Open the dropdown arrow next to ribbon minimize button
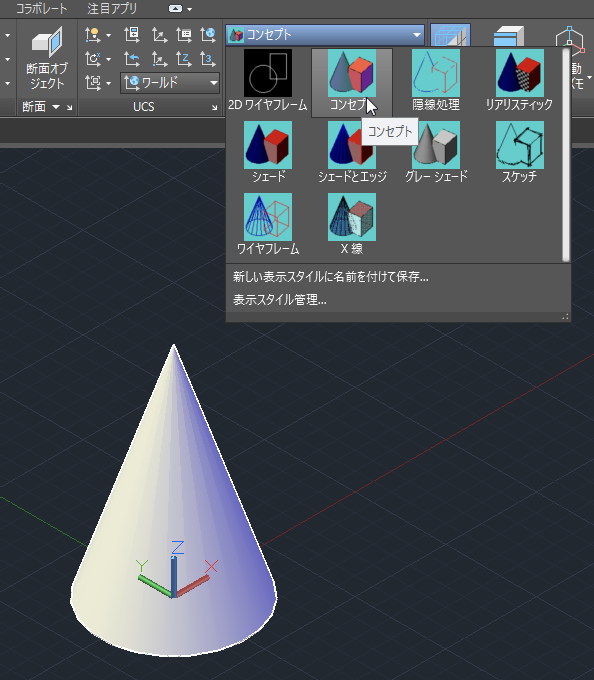The height and width of the screenshot is (680, 594). 189,9
